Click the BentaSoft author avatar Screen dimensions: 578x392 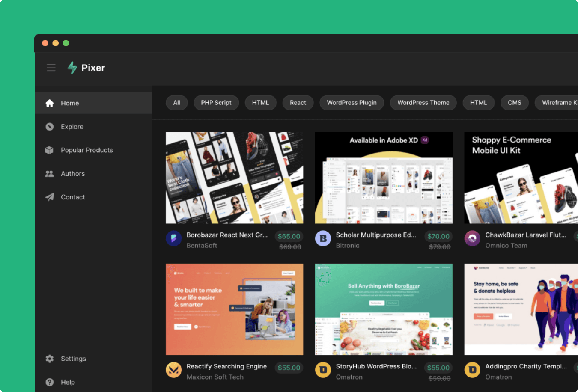tap(174, 238)
